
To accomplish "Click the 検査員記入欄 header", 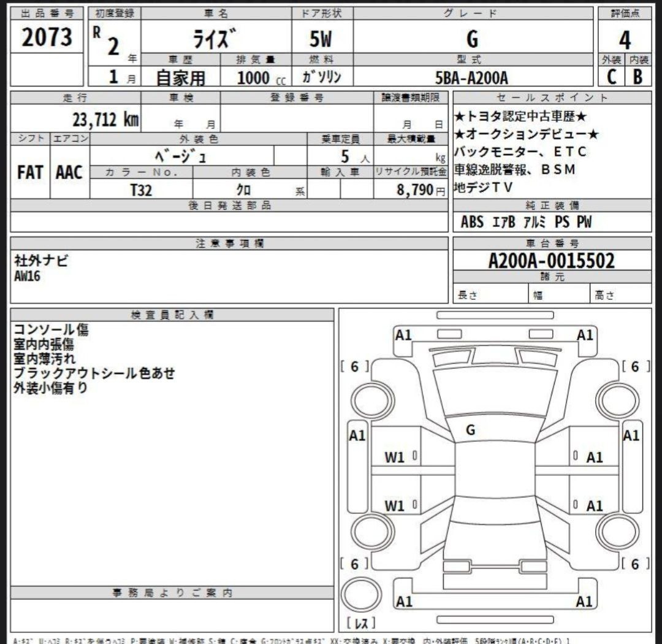I will click(x=172, y=315).
